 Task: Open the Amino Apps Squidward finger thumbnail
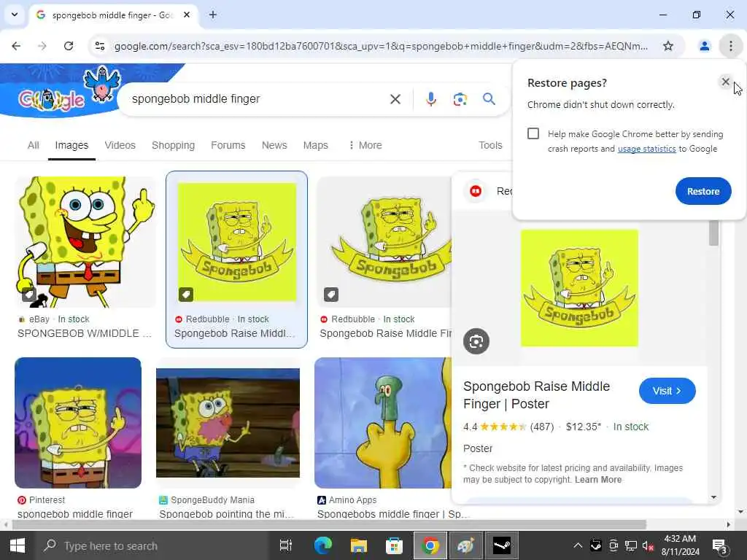pyautogui.click(x=382, y=423)
